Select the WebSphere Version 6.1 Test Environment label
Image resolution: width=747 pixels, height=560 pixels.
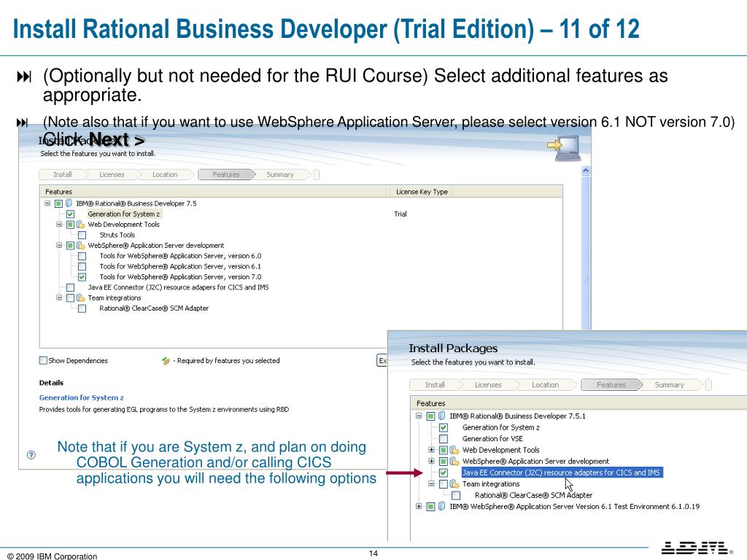[x=575, y=506]
